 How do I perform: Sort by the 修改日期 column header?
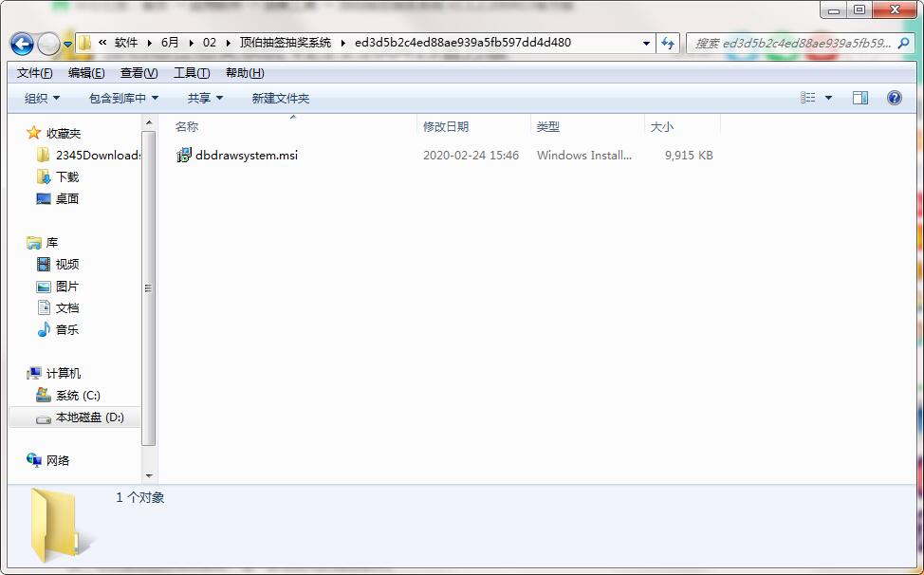coord(446,126)
